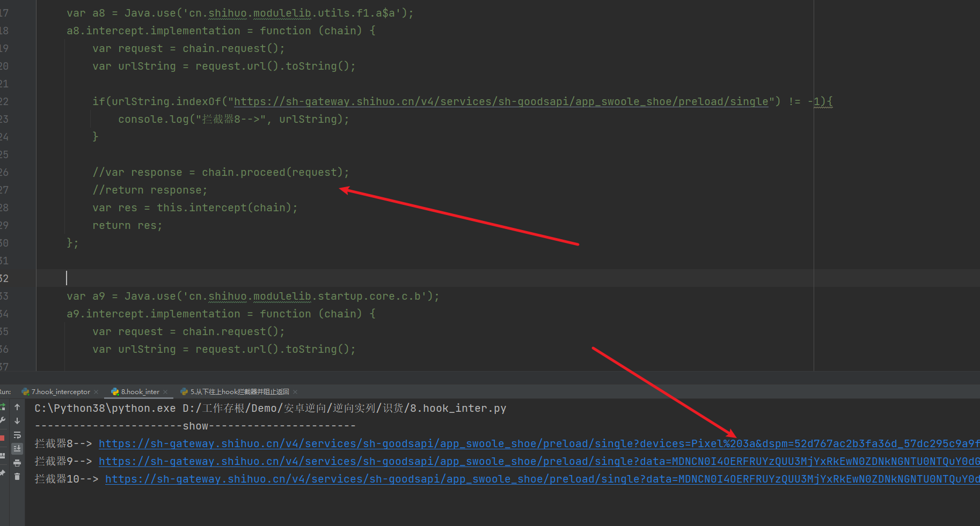Rerun the script with the green rerun icon
Screen dimensions: 980x526
point(2,407)
